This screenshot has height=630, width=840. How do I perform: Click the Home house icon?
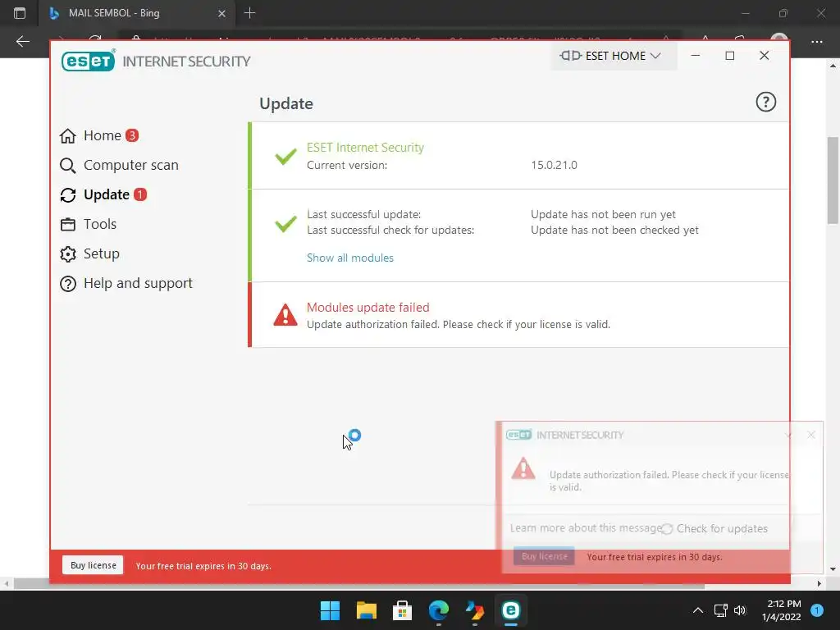pyautogui.click(x=67, y=136)
